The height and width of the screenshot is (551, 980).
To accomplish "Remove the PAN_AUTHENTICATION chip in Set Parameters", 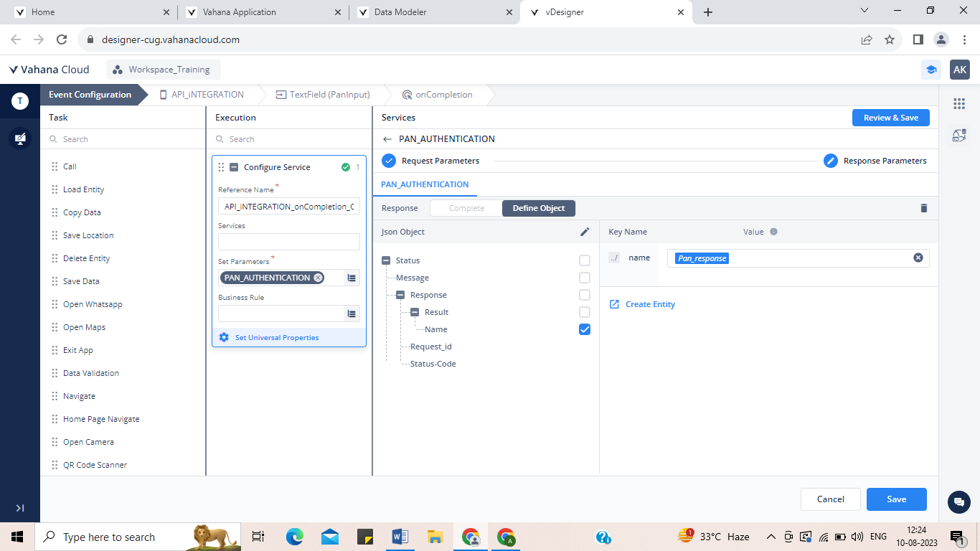I will [x=318, y=278].
